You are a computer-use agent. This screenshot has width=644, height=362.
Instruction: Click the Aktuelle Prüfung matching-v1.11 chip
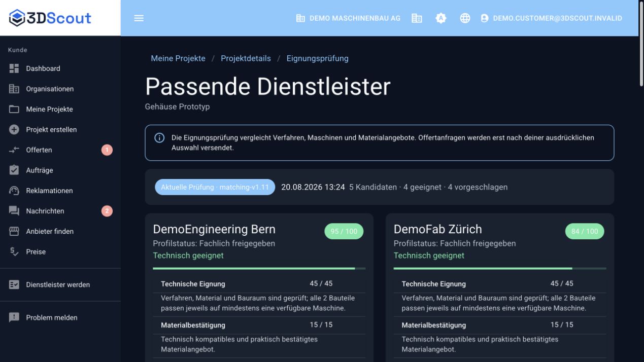(215, 187)
